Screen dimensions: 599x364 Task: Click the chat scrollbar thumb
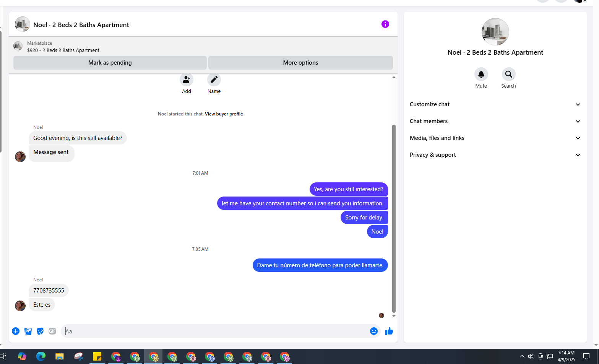pos(394,219)
